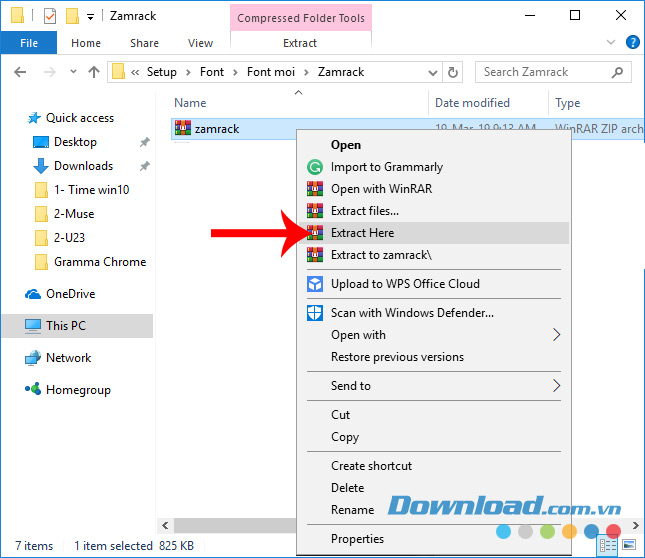Switch to the Share ribbon tab
The image size is (645, 558).
tap(144, 43)
